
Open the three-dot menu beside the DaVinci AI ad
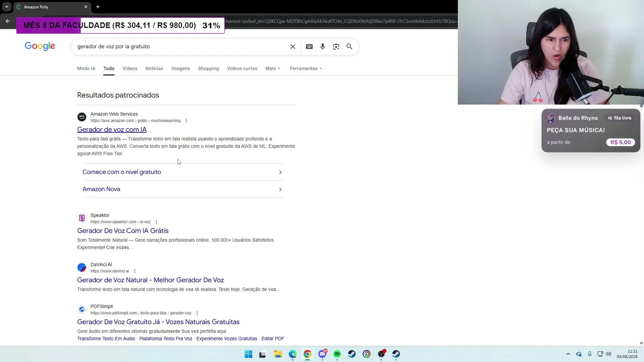click(x=135, y=271)
